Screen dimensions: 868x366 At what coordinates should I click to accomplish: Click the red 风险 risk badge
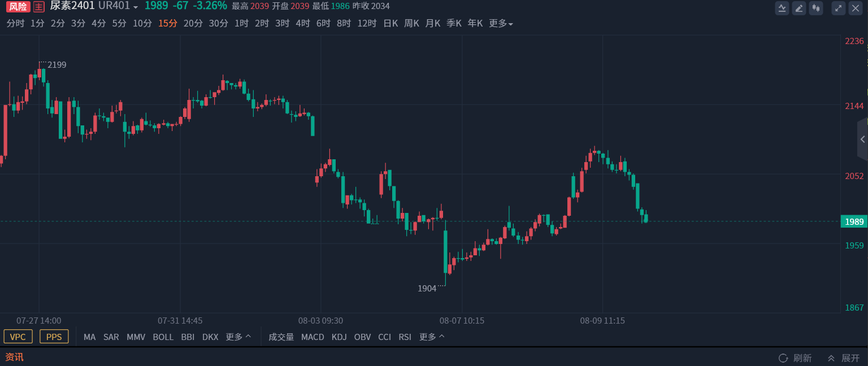[x=18, y=7]
